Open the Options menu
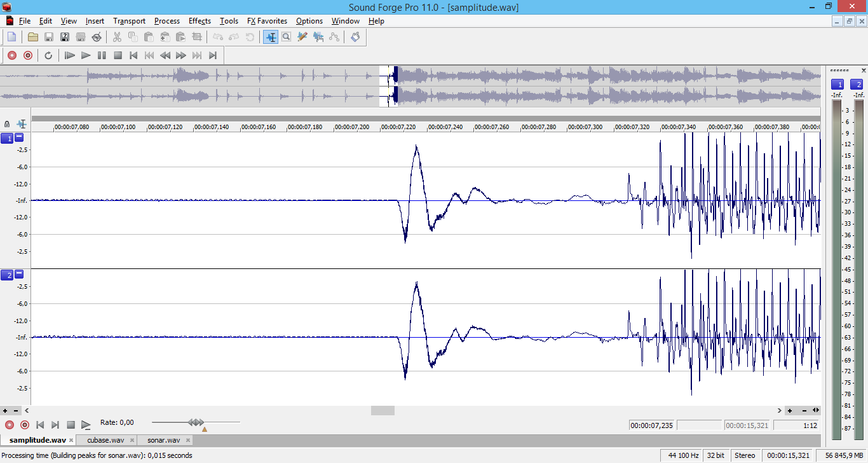Screen dimensions: 868x463 click(309, 21)
